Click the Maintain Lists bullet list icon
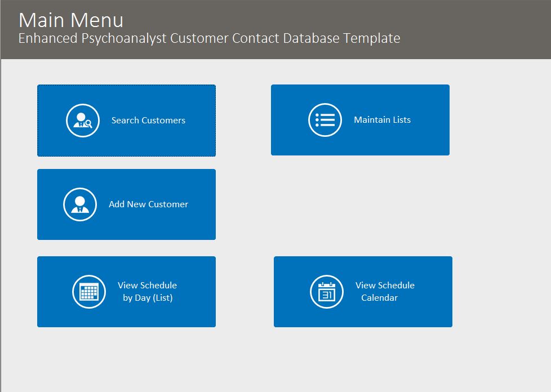This screenshot has height=392, width=551. (x=325, y=120)
